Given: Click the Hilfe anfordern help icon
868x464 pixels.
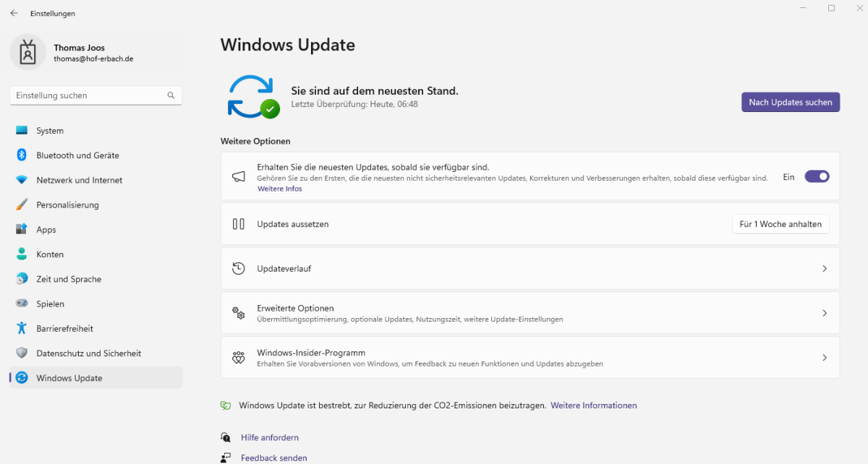Looking at the screenshot, I should click(226, 437).
